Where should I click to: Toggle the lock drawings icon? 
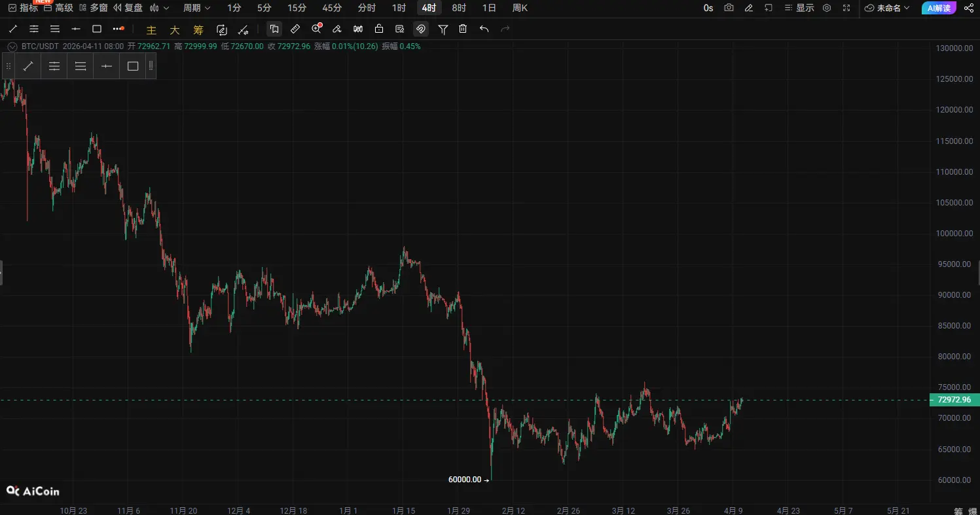click(379, 29)
